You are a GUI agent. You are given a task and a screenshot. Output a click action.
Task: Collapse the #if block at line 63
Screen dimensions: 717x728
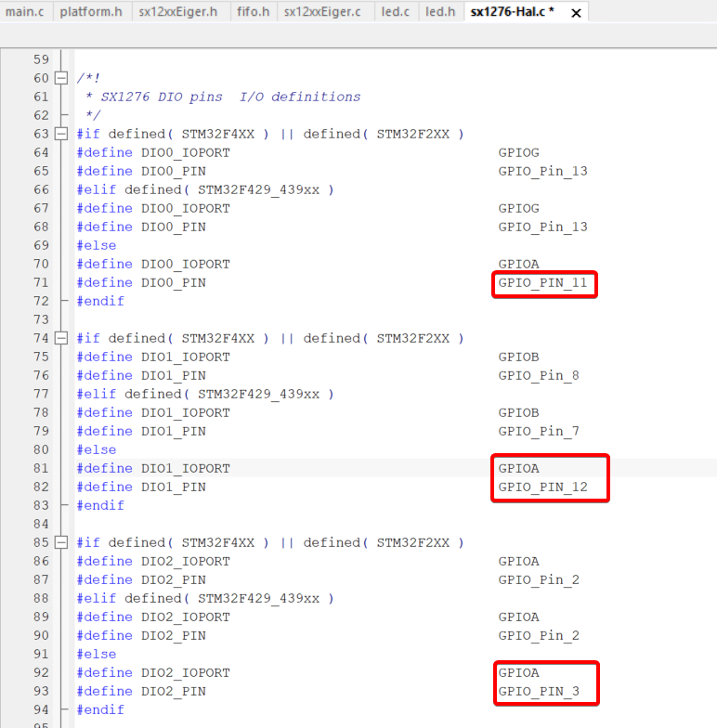pyautogui.click(x=62, y=134)
